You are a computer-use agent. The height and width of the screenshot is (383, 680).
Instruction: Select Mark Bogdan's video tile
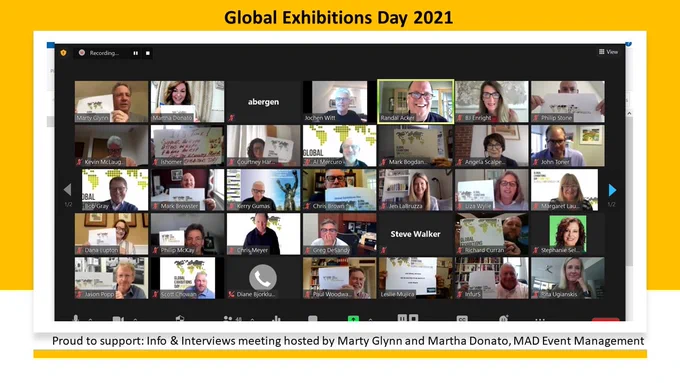tap(415, 146)
